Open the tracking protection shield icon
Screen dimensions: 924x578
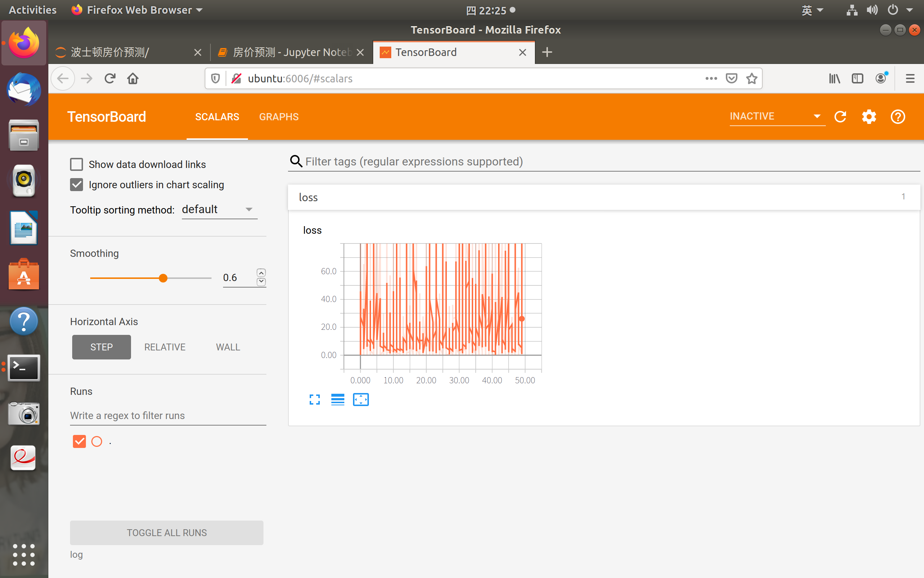[x=215, y=78]
